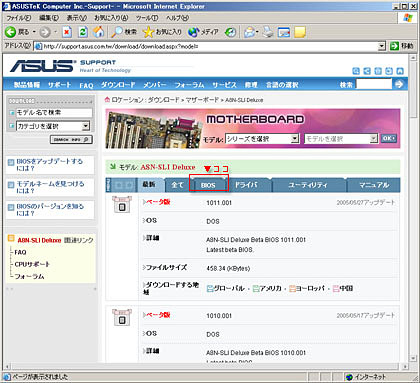Viewport: 420px width, 383px height.
Task: Open BIOSをアップデートするには help link
Action: pos(50,165)
